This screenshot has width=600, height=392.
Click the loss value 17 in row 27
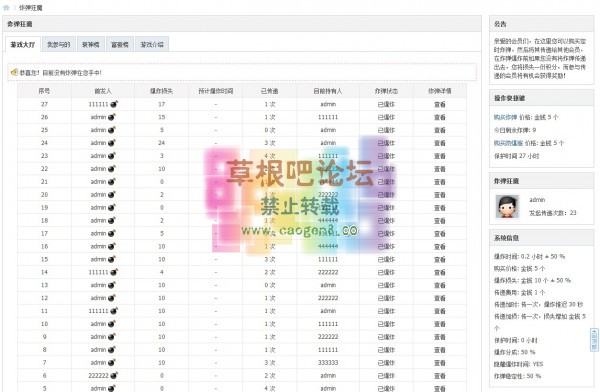coord(161,104)
